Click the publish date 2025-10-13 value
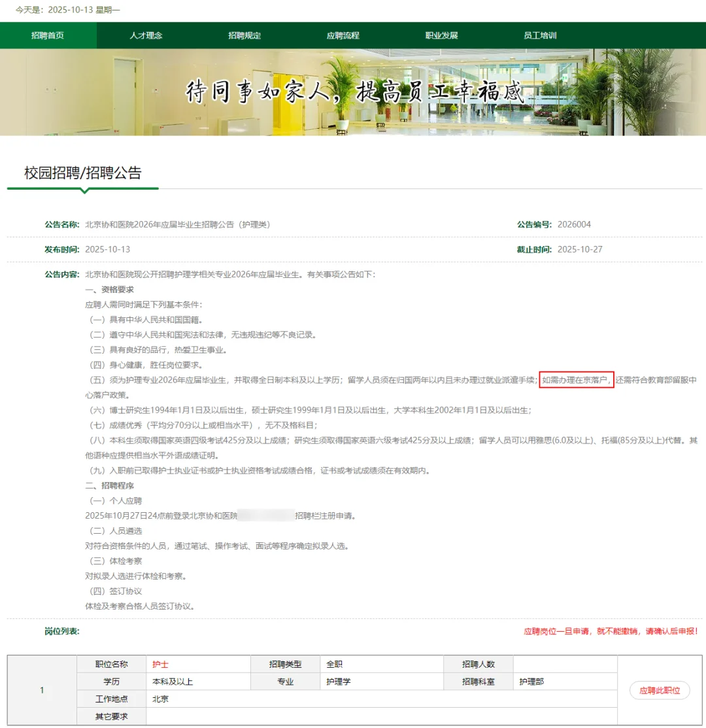Image resolution: width=706 pixels, height=728 pixels. pos(108,249)
